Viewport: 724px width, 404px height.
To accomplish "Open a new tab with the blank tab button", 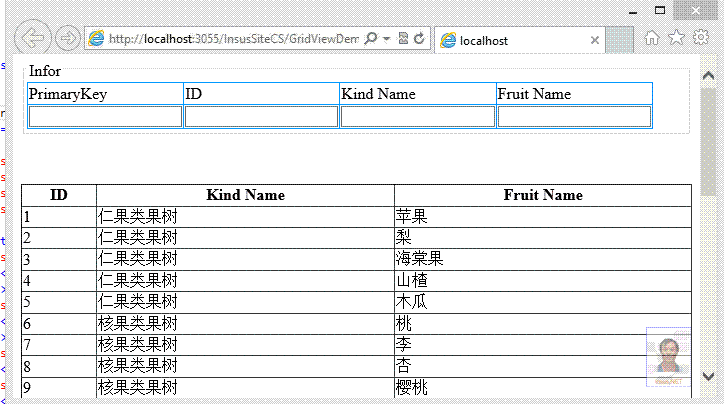I will click(619, 40).
